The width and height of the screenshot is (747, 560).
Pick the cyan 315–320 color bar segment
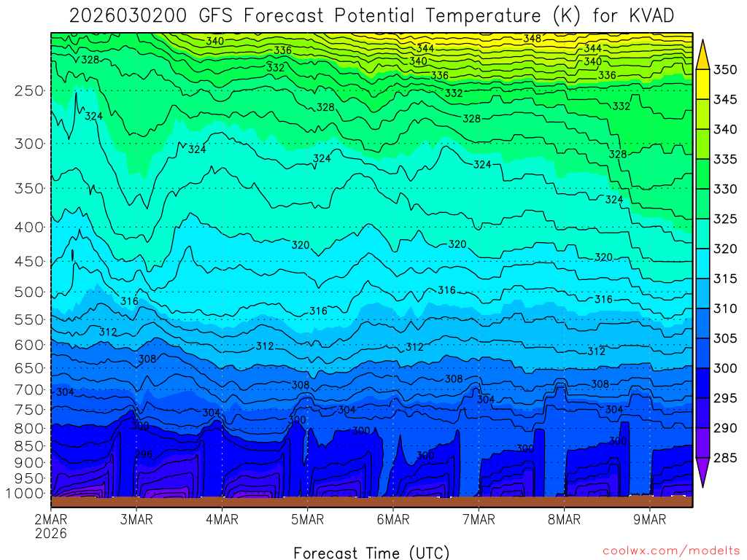[703, 263]
